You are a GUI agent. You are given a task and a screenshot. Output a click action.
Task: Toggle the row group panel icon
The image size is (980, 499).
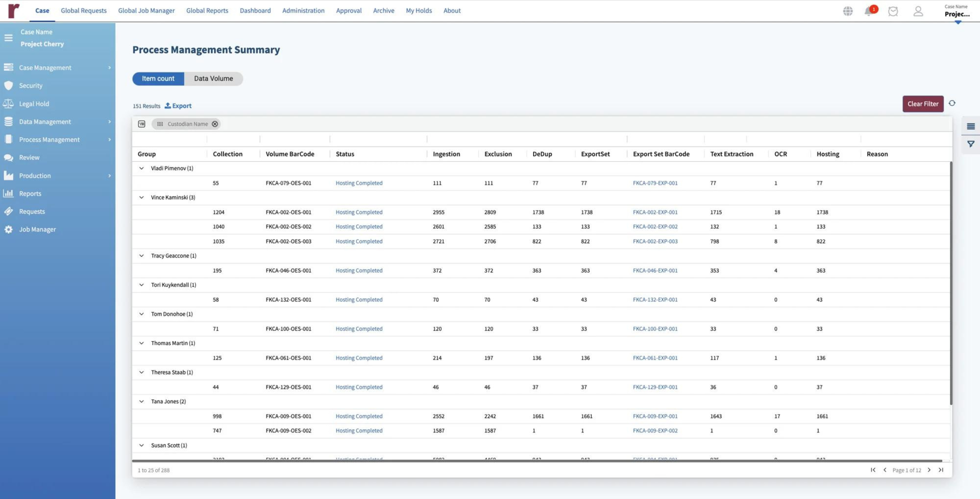pyautogui.click(x=142, y=124)
